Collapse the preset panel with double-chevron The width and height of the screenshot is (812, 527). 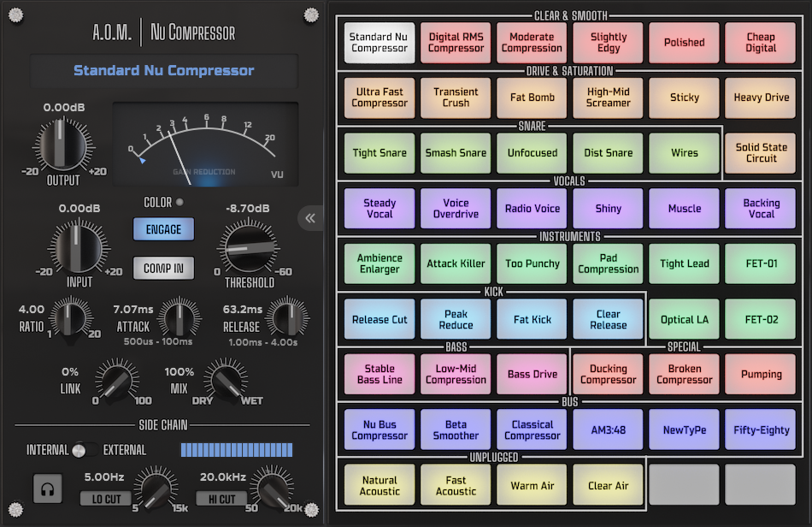point(310,218)
